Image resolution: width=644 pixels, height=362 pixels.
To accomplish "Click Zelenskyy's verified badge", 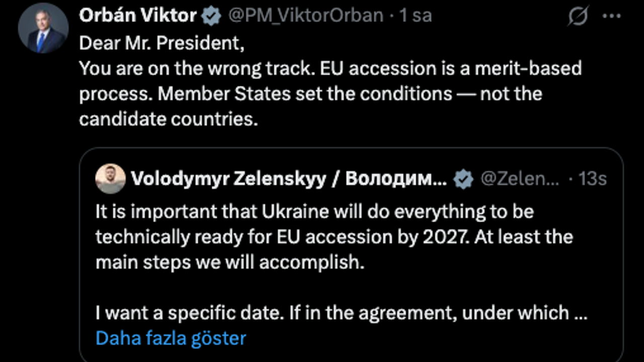I will coord(463,179).
